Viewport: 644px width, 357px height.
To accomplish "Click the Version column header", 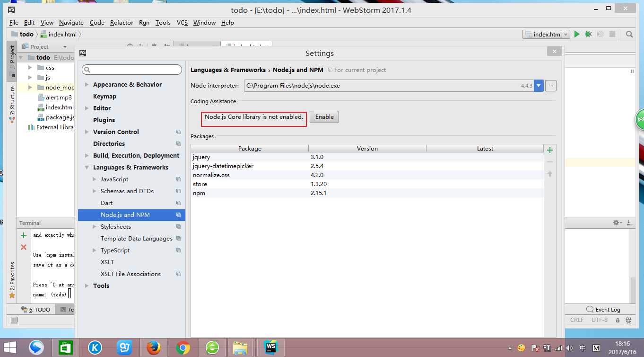I will 367,149.
